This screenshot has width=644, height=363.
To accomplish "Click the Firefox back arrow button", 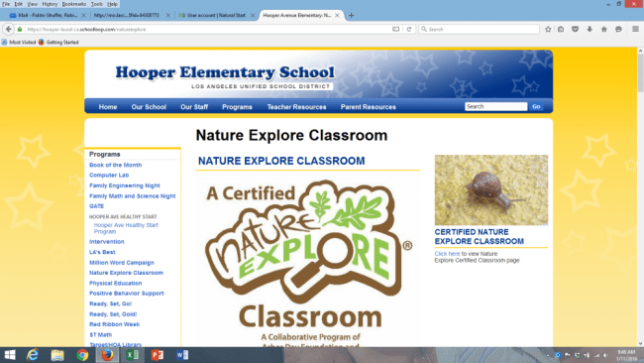I will click(x=9, y=29).
